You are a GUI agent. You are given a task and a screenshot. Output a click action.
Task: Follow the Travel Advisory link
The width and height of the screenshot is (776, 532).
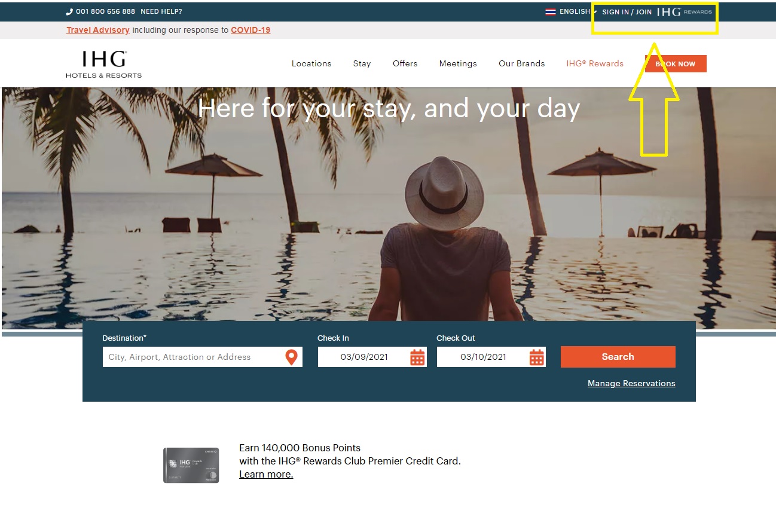(98, 30)
